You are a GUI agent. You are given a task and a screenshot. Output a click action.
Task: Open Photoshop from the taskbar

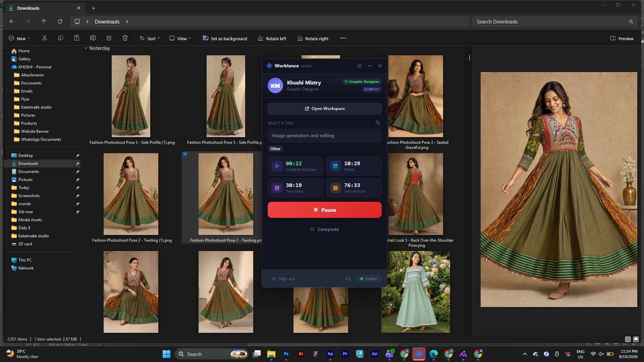(x=286, y=354)
